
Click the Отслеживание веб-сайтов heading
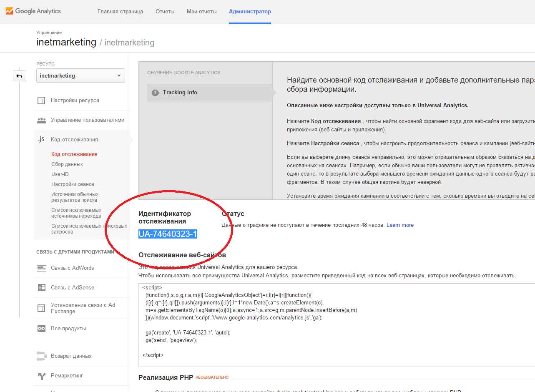tap(182, 255)
